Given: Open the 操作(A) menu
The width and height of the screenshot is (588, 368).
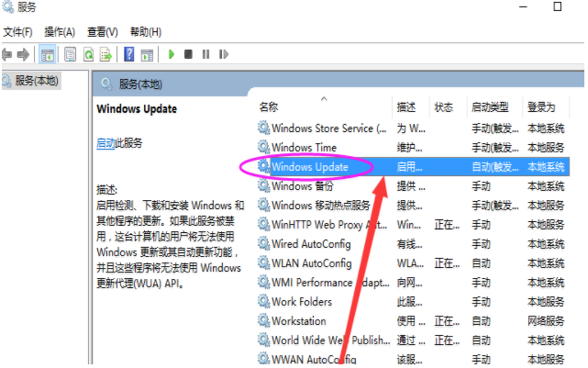Looking at the screenshot, I should [60, 32].
